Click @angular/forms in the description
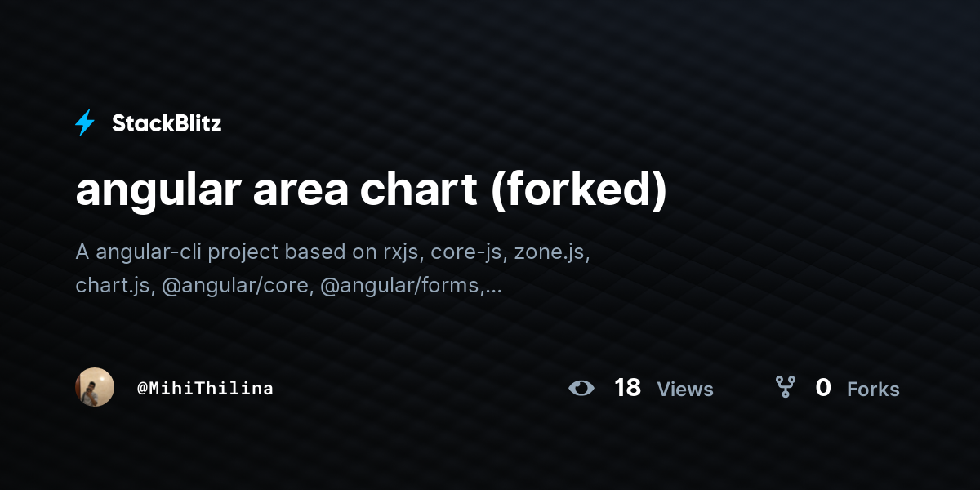The image size is (980, 490). [402, 287]
